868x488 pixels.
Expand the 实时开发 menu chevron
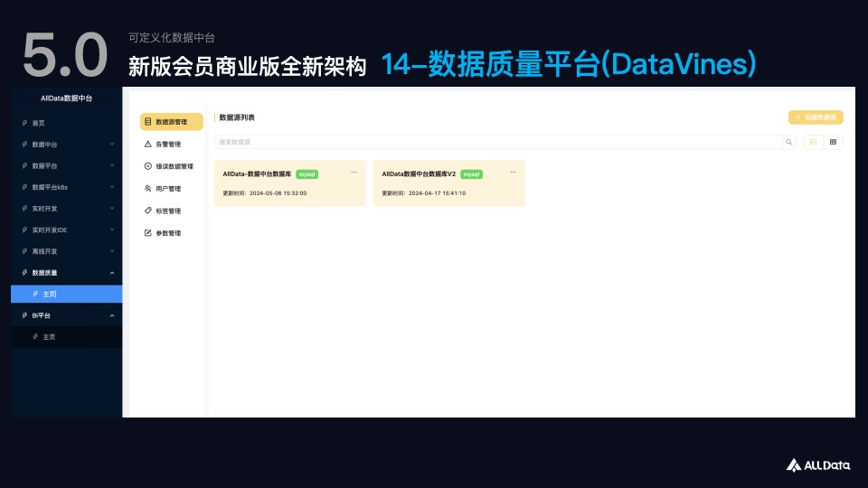[x=112, y=209]
